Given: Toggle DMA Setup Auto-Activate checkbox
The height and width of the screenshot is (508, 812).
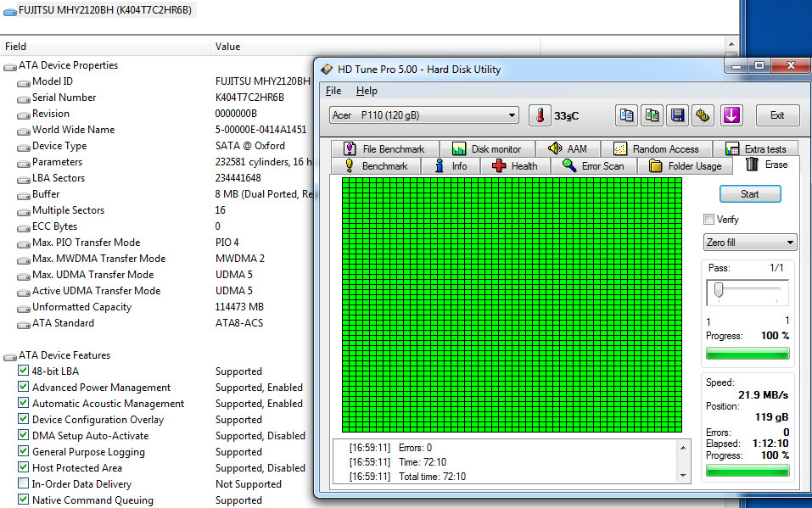Looking at the screenshot, I should (23, 434).
